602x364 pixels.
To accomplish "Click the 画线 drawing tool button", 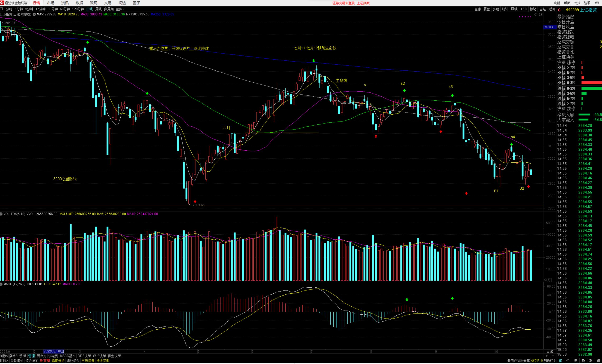I will (514, 9).
